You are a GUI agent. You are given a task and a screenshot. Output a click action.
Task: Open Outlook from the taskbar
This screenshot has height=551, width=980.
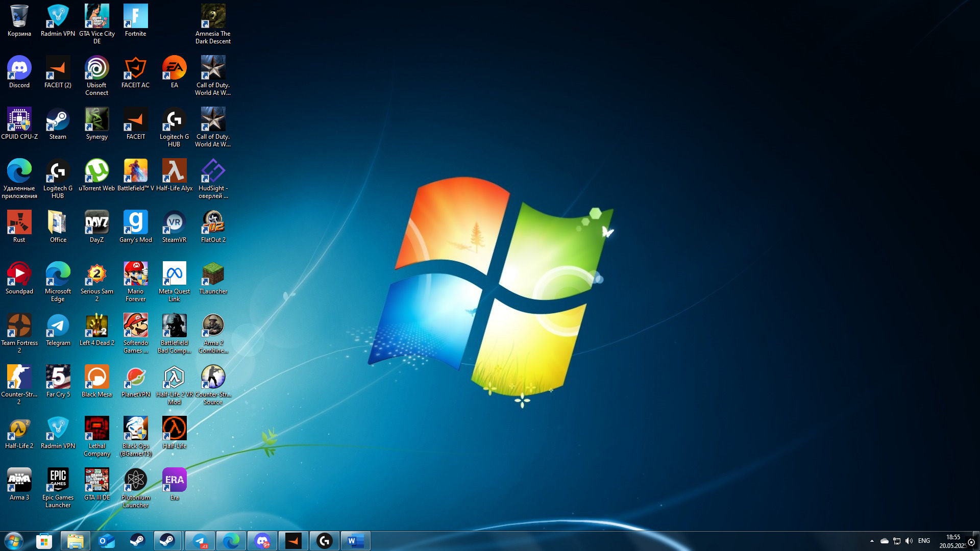click(107, 541)
